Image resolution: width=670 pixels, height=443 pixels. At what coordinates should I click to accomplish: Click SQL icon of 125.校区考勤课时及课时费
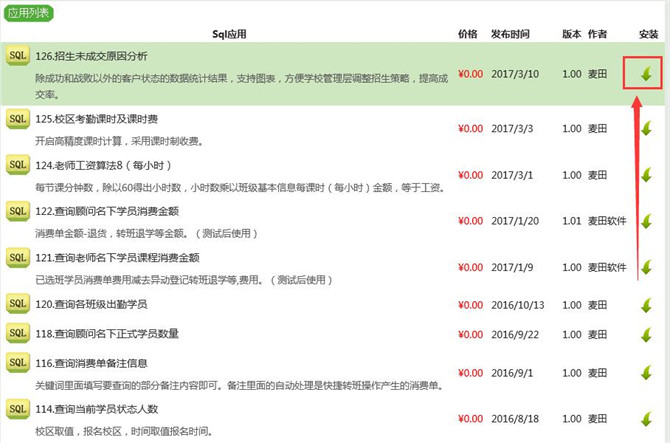(18, 119)
